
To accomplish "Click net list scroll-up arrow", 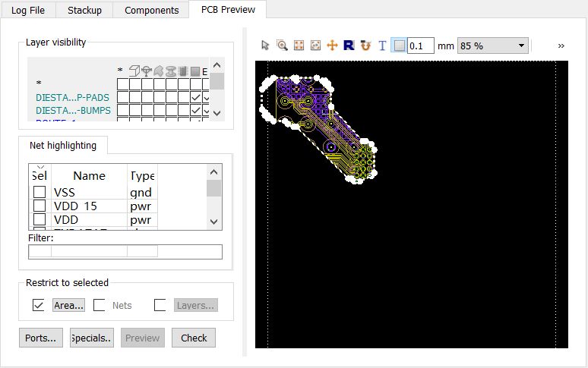I will pyautogui.click(x=213, y=172).
